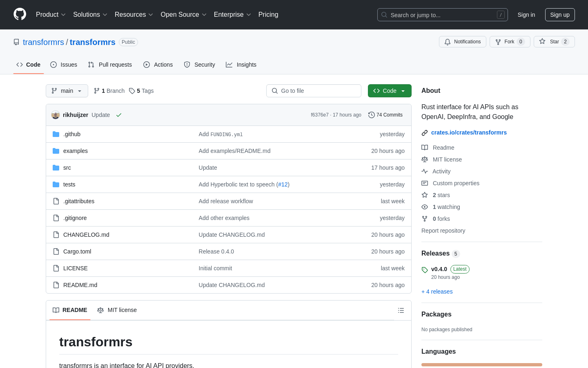This screenshot has width=588, height=368.
Task: Switch to the Issues tab
Action: pos(64,65)
